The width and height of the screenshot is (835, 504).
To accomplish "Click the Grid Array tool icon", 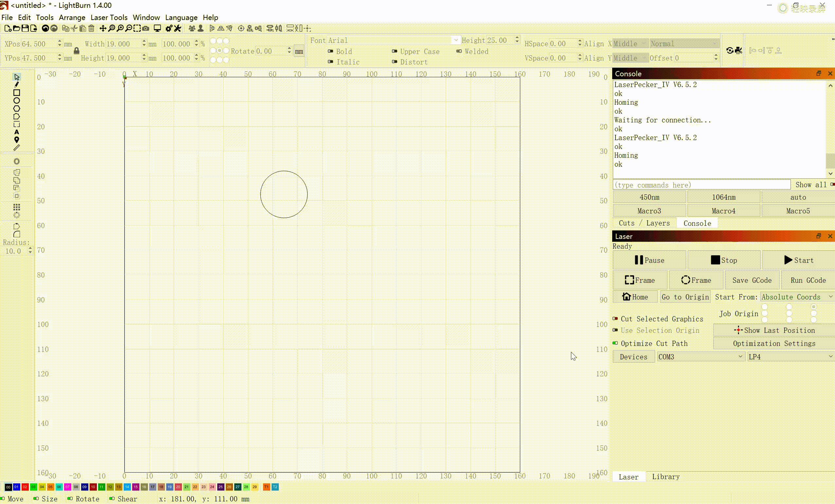I will point(17,207).
